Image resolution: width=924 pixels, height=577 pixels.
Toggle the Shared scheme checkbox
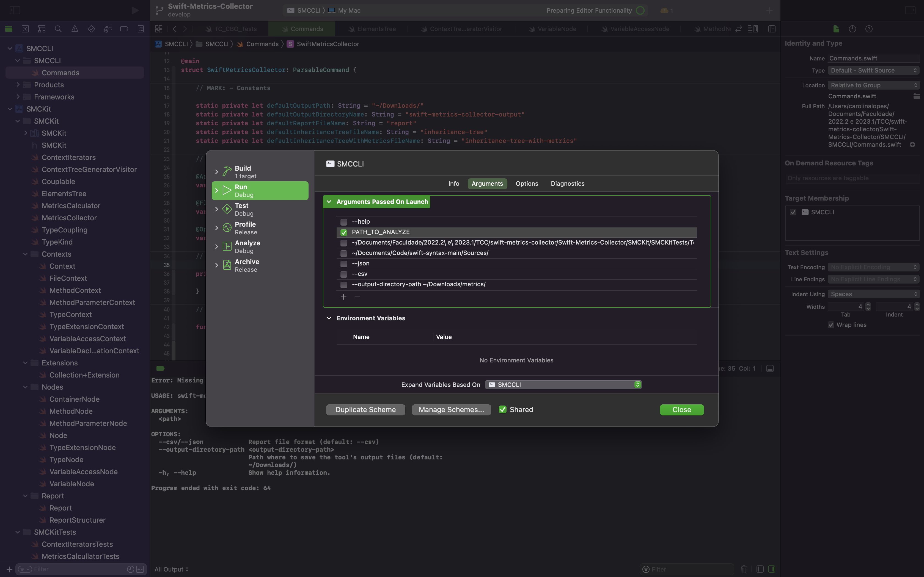(502, 409)
